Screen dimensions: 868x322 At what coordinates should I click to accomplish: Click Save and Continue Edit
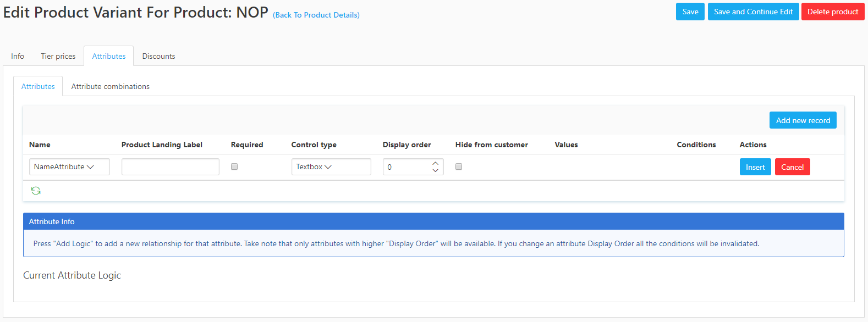pos(753,12)
